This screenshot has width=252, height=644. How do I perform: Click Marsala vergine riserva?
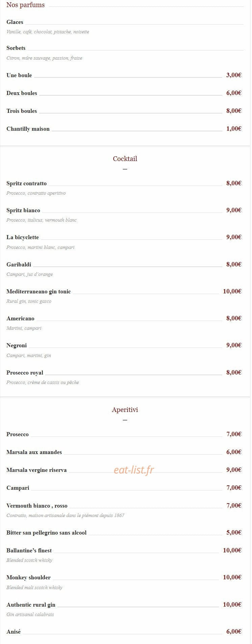click(36, 470)
